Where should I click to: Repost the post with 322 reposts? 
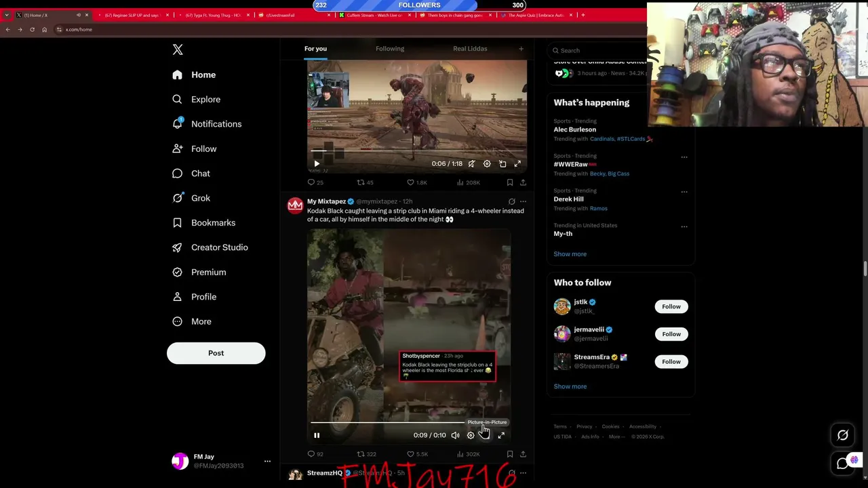pos(367,454)
